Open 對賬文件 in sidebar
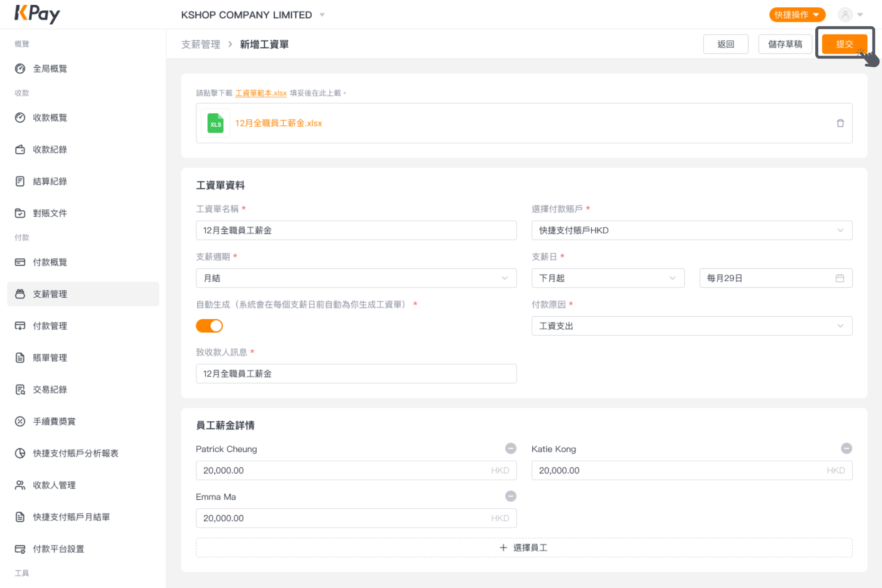The width and height of the screenshot is (882, 588). tap(83, 213)
